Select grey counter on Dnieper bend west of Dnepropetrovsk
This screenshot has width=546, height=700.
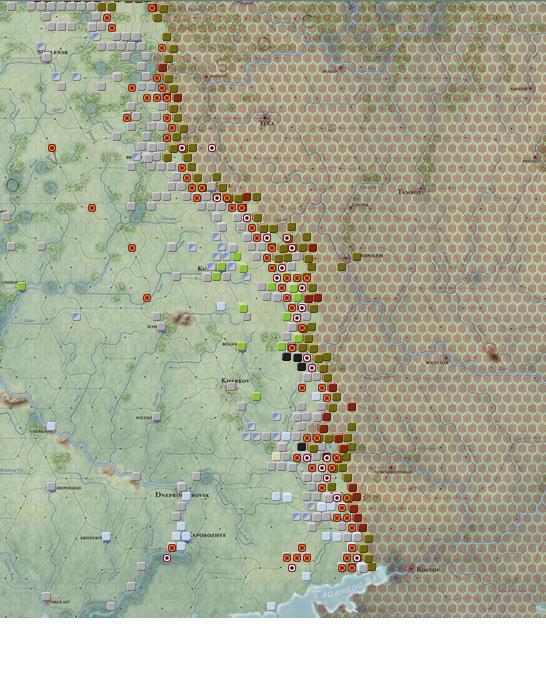tap(136, 476)
